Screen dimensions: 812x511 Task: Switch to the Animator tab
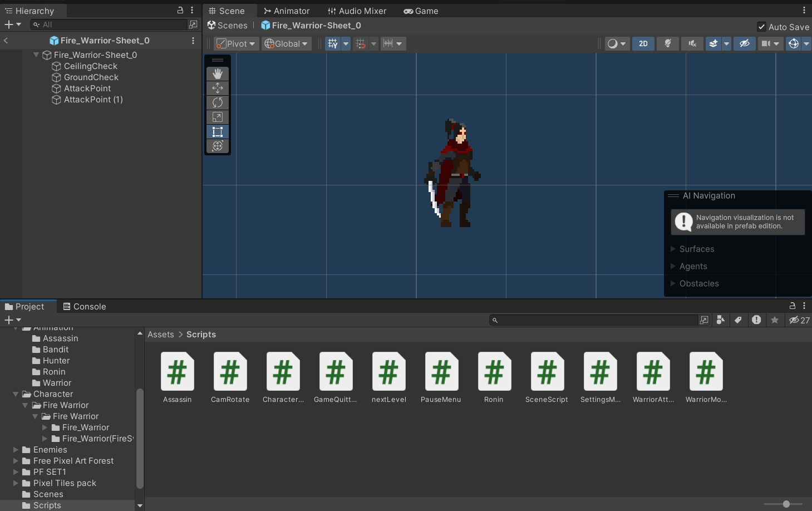[x=286, y=11]
